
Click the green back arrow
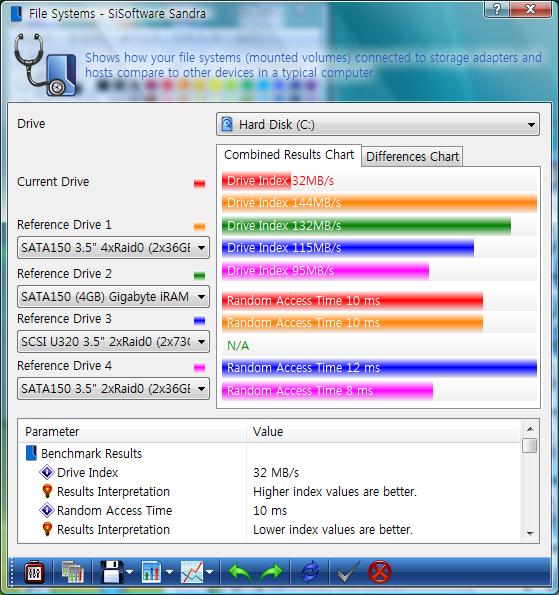(240, 572)
